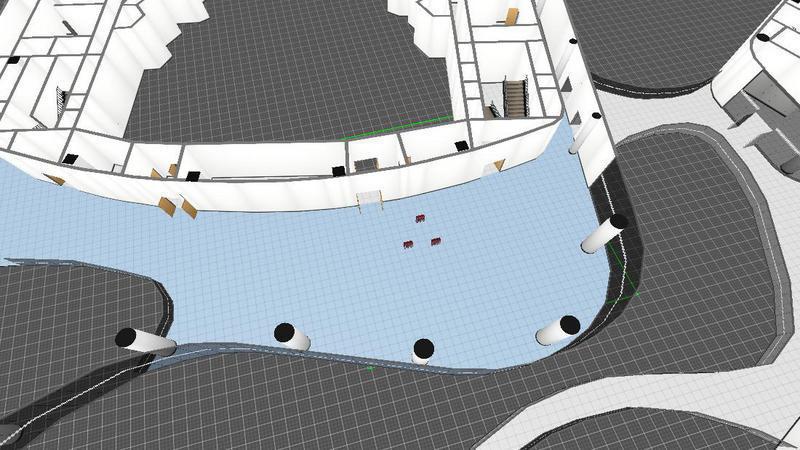
Task: Select the lower-left red robot
Action: pos(408,245)
